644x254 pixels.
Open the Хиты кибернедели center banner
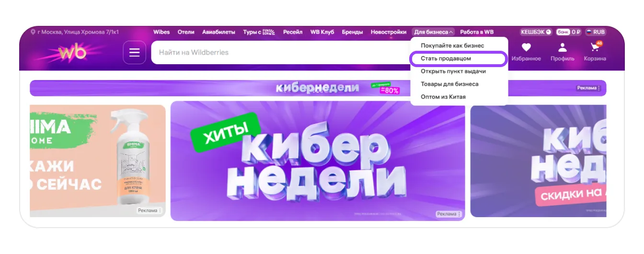pyautogui.click(x=317, y=161)
